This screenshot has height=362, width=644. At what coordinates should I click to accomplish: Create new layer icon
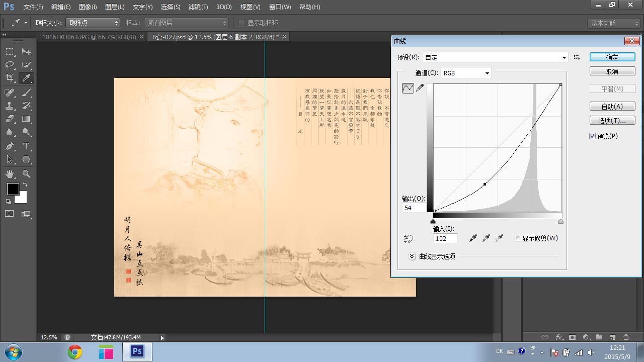tap(612, 337)
